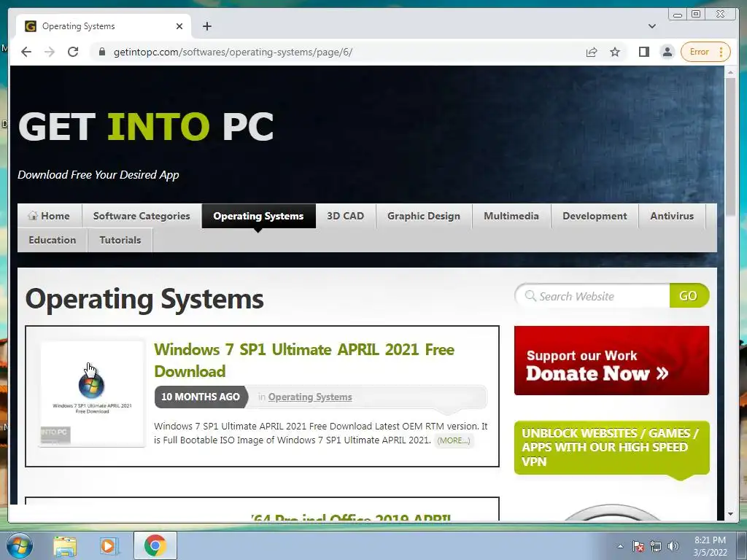The image size is (747, 560).
Task: Click the Donate Now banner
Action: click(611, 360)
